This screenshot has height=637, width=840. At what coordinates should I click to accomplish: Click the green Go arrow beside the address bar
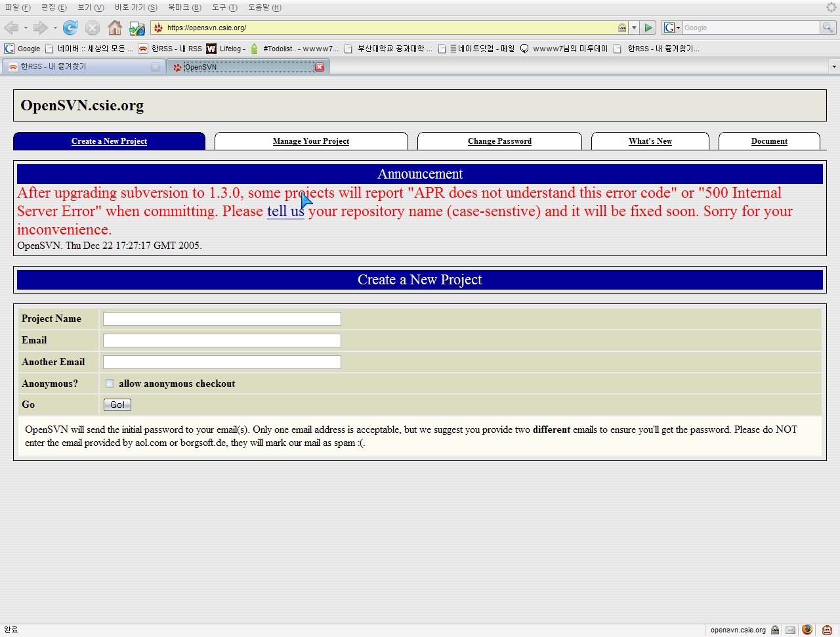pos(648,28)
